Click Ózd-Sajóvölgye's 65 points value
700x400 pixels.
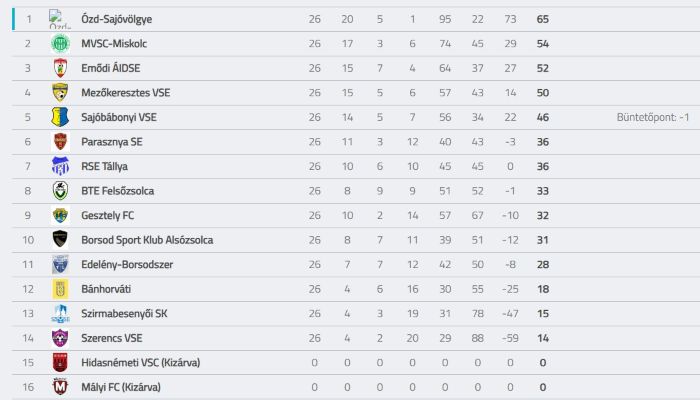click(542, 19)
